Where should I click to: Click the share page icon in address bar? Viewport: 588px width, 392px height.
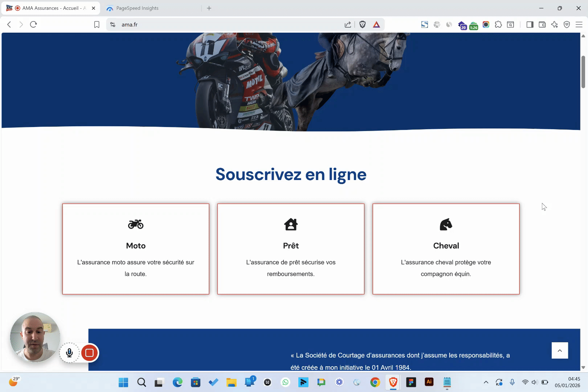[348, 24]
